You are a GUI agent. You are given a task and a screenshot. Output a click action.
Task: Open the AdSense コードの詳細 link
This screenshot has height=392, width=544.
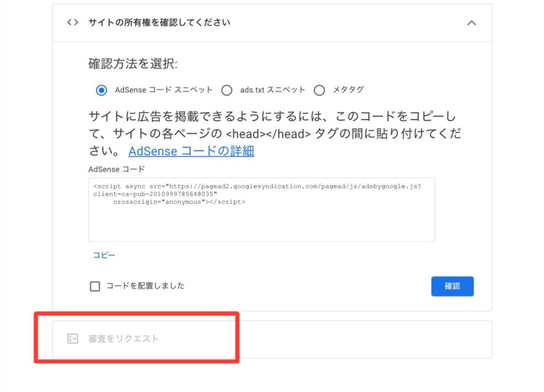click(x=191, y=151)
